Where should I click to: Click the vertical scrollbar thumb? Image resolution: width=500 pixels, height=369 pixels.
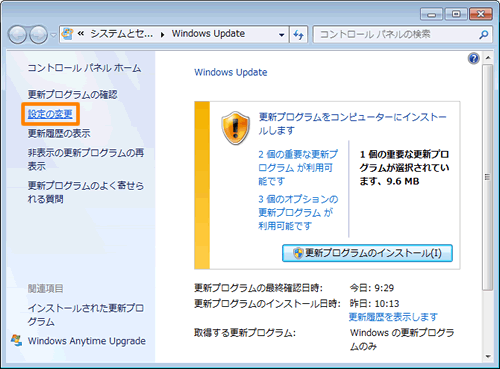(488, 177)
